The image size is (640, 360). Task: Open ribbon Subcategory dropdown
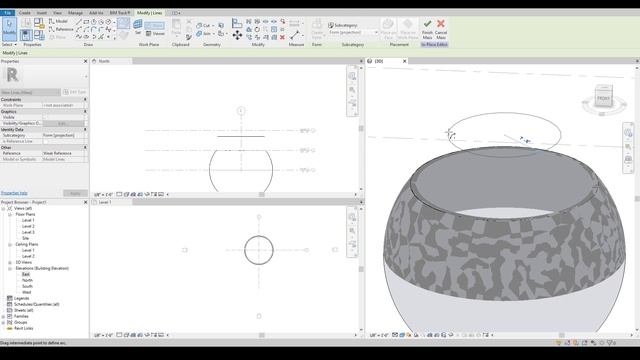point(353,32)
